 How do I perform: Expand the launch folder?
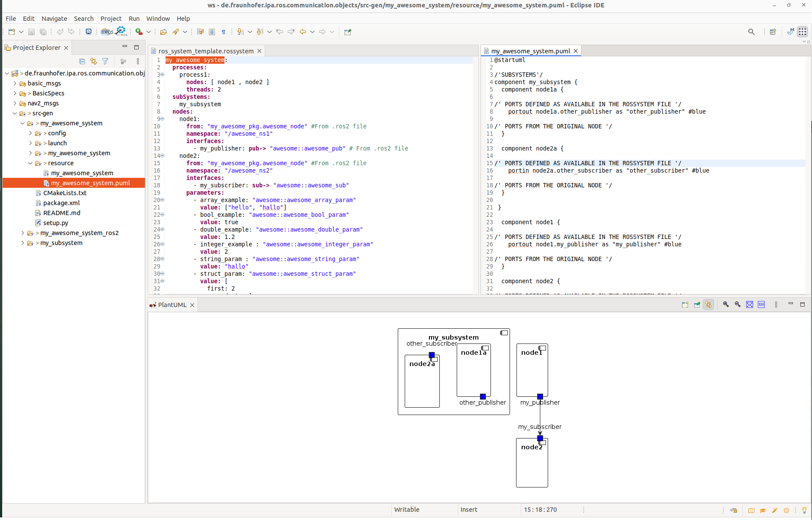tap(30, 143)
